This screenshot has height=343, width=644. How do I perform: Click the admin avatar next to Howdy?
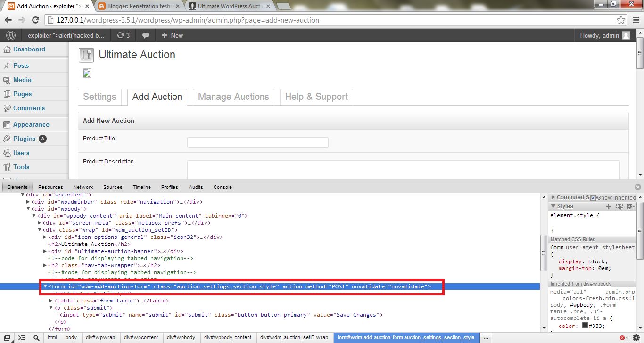[x=626, y=35]
